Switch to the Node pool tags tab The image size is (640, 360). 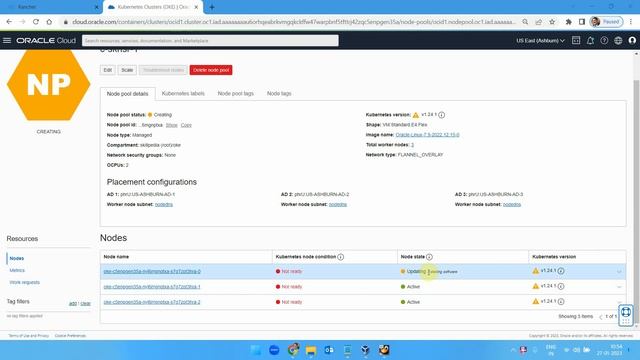point(236,93)
